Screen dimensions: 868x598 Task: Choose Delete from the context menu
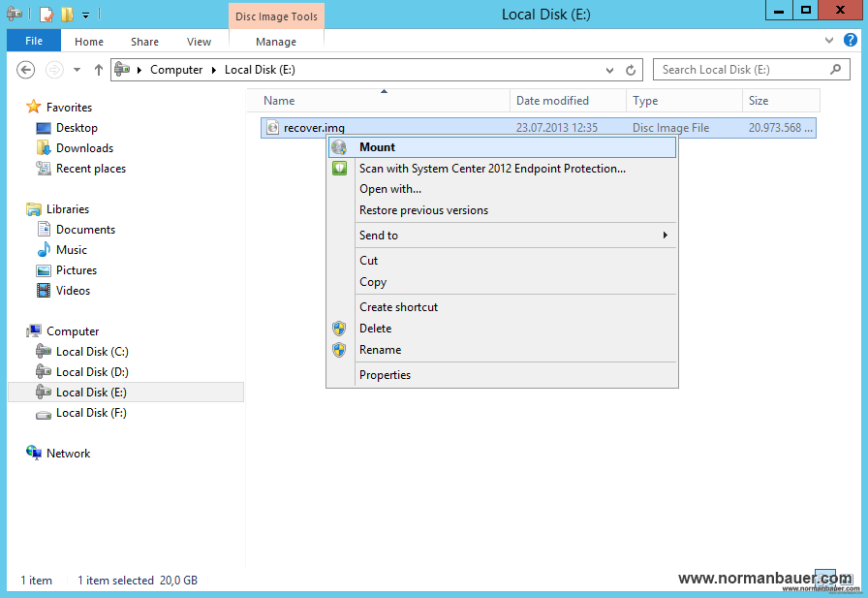(375, 329)
